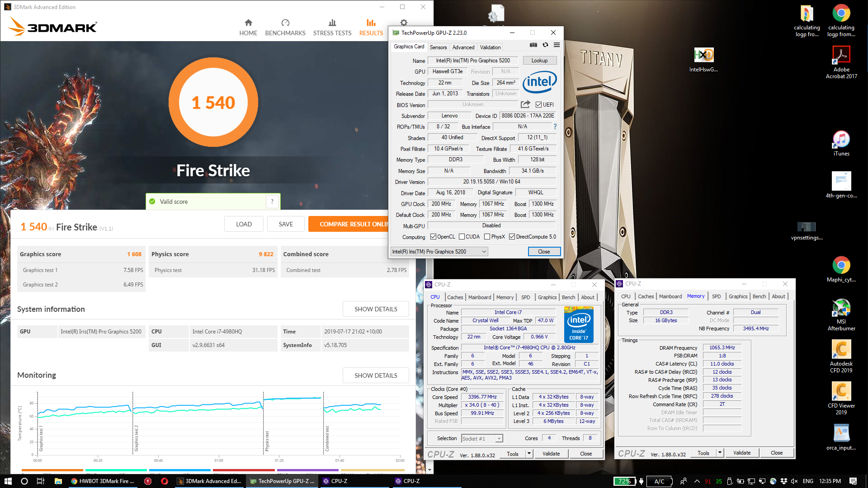Switch to the Sensors tab in GPU-Z
The image size is (868, 488).
pos(438,47)
